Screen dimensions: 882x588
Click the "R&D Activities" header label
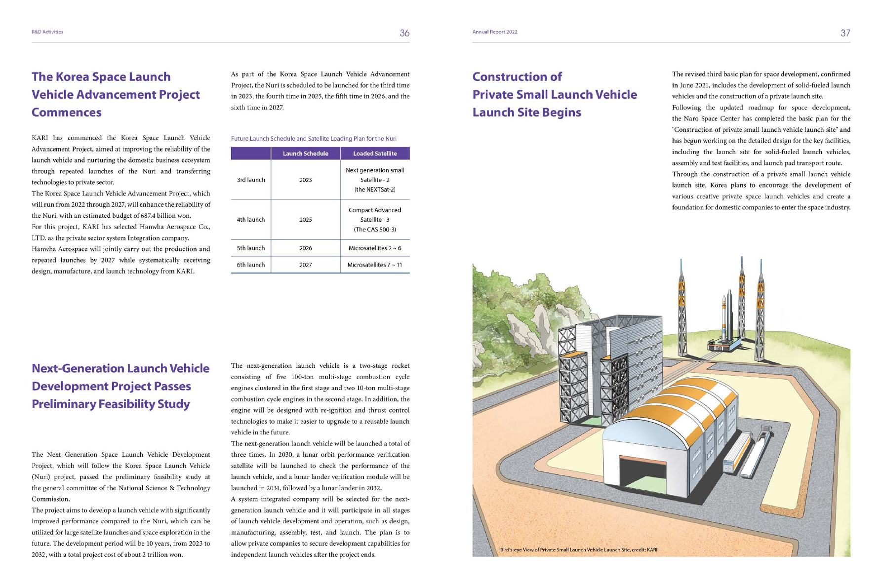(47, 32)
